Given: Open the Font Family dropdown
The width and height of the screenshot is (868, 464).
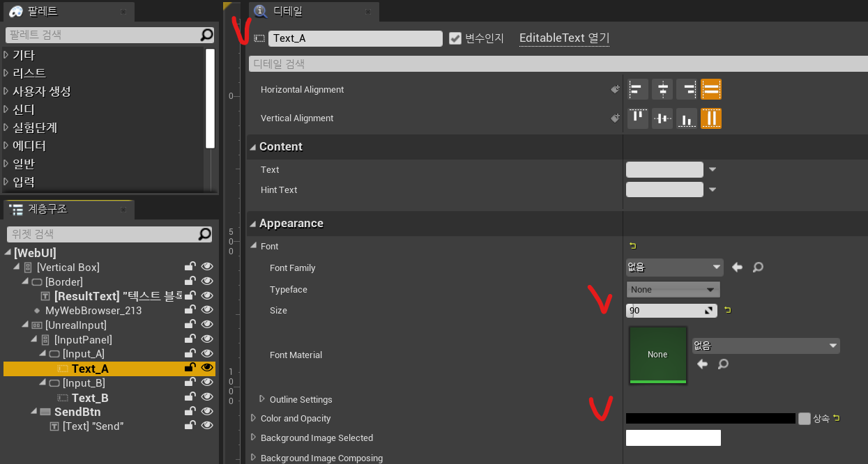Looking at the screenshot, I should point(674,268).
